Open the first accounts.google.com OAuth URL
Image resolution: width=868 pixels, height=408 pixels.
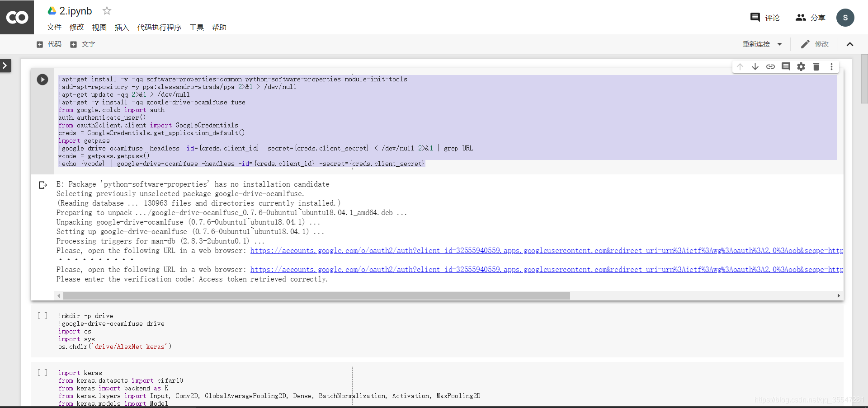(547, 251)
